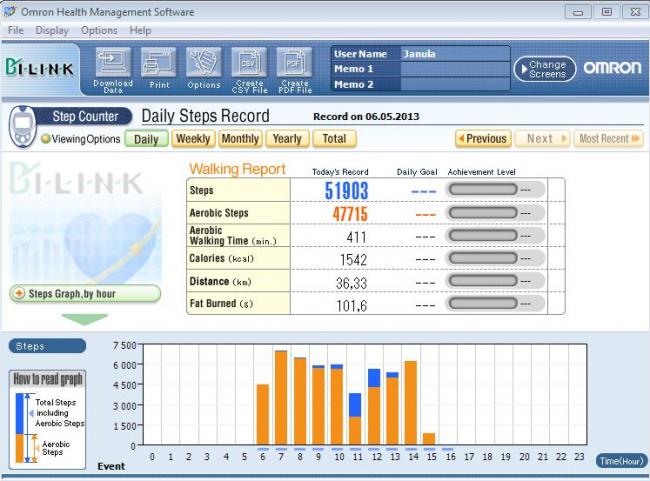Click the Next record button
This screenshot has height=481, width=650.
click(543, 138)
